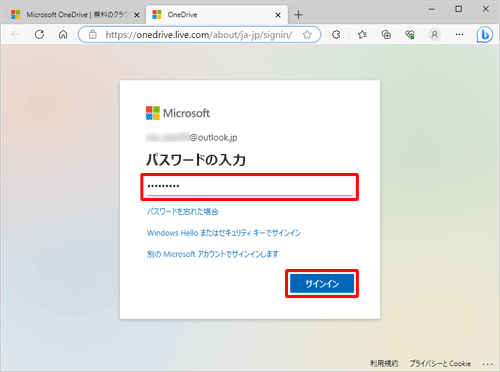This screenshot has width=500, height=372.
Task: View site info via lock icon
Action: [x=93, y=34]
